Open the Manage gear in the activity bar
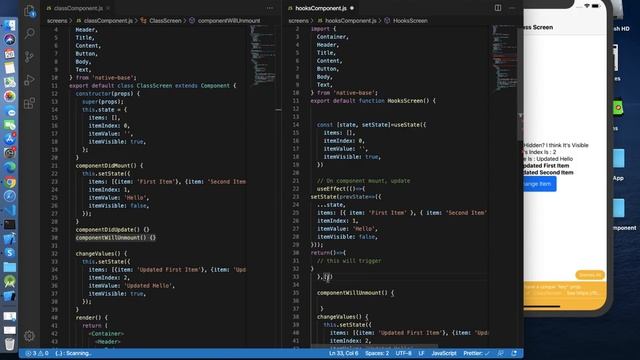 29,336
